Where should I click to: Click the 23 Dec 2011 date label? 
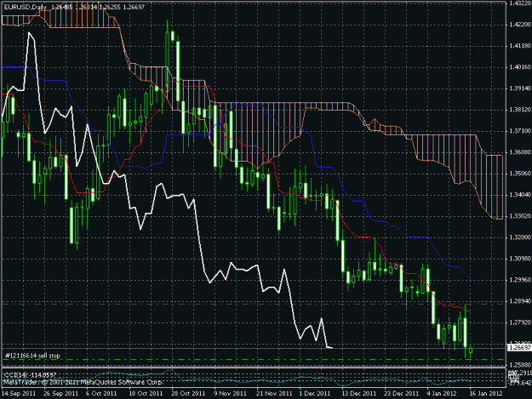(402, 394)
